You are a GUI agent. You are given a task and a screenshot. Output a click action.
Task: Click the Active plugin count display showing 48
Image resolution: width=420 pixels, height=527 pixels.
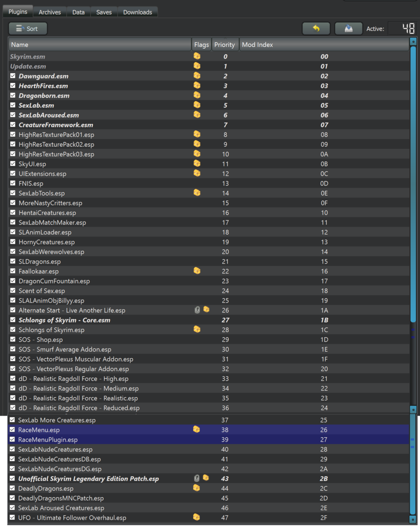click(401, 29)
